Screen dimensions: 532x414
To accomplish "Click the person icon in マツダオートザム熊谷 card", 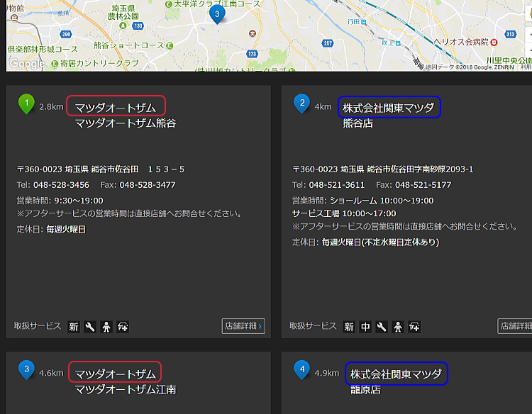I will tap(106, 327).
